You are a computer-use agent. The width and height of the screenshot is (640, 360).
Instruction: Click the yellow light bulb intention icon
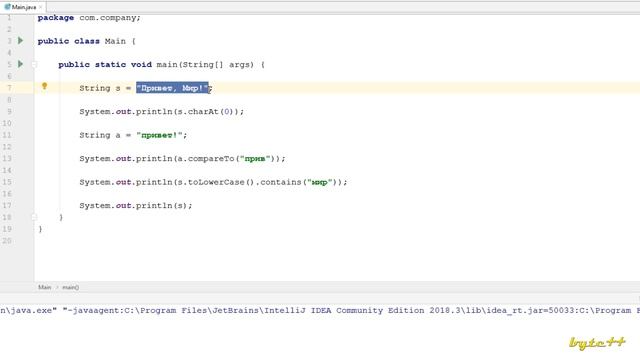44,86
